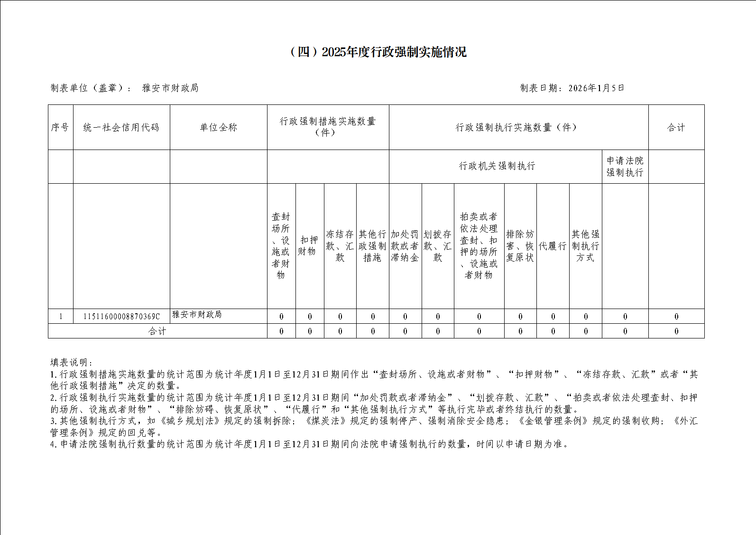The height and width of the screenshot is (535, 756).
Task: Click row 1 value in rightmost 合计 column
Action: tap(676, 317)
